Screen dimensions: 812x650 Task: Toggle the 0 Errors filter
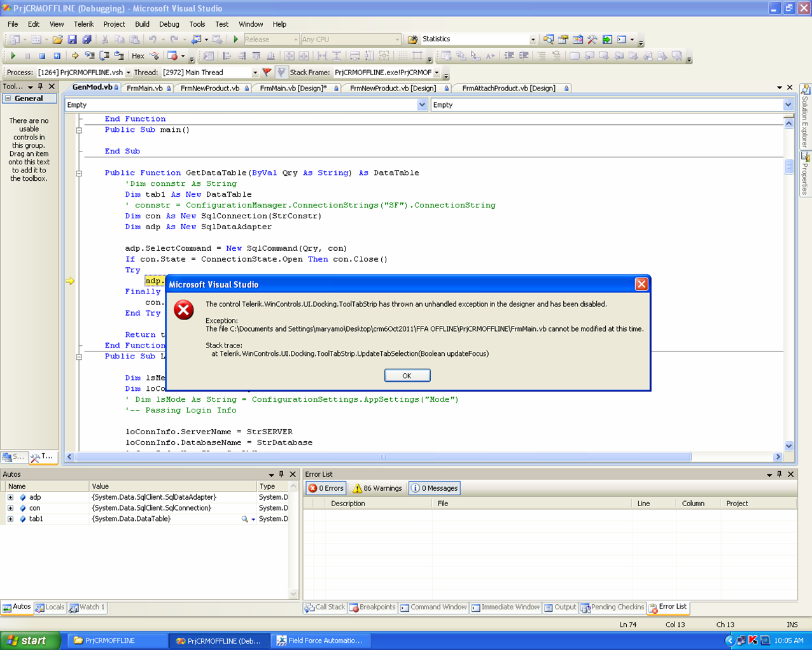click(x=326, y=488)
